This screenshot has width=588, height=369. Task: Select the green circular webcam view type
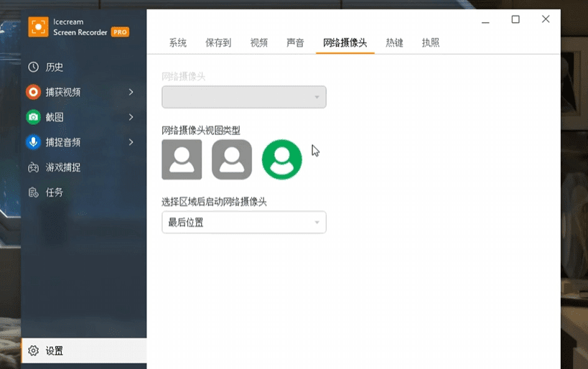click(x=282, y=160)
